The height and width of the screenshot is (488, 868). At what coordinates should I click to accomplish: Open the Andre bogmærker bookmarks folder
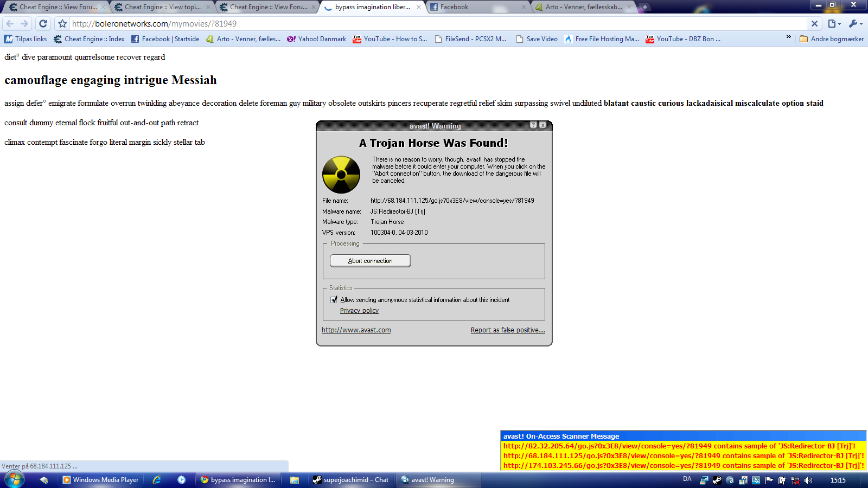click(832, 39)
